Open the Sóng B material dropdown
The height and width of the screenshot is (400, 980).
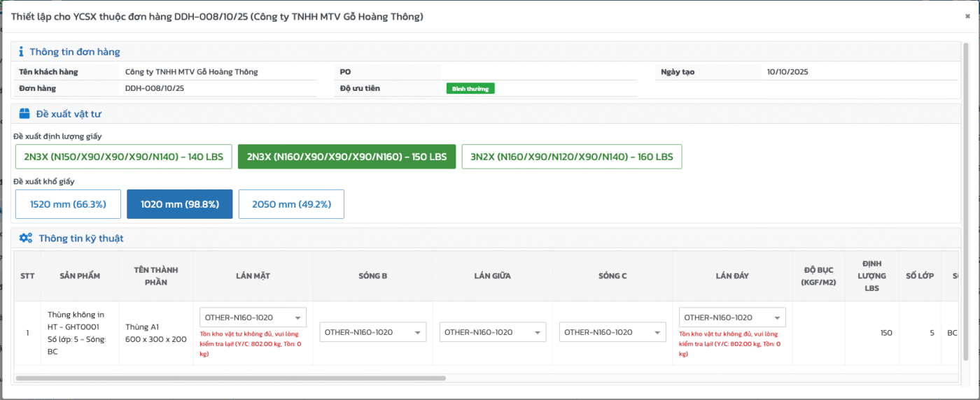[372, 332]
